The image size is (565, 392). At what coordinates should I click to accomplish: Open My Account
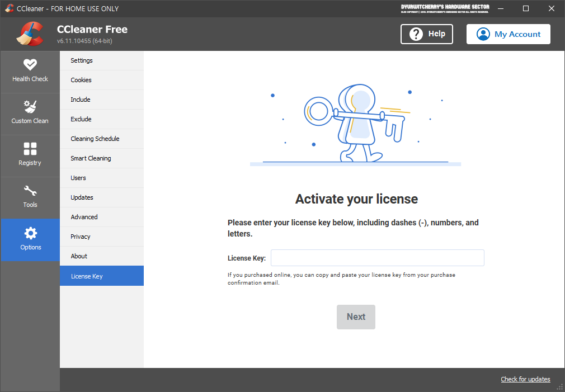click(x=508, y=34)
